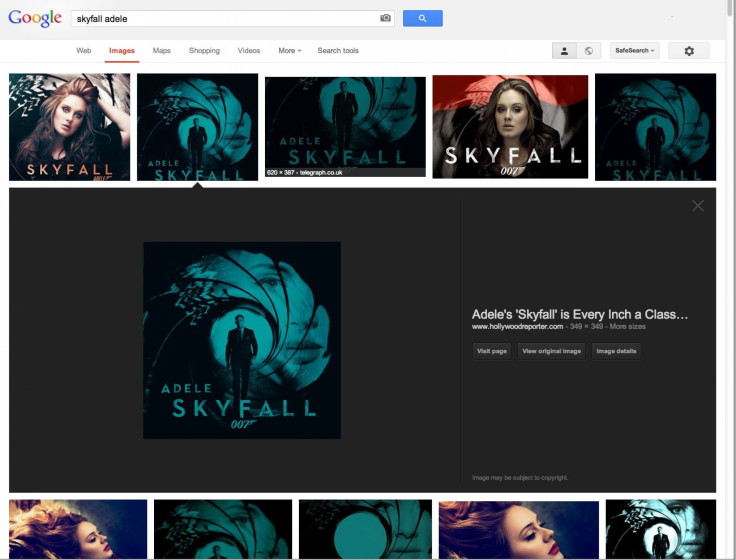Image resolution: width=736 pixels, height=560 pixels.
Task: Select the personal results person icon
Action: tap(564, 51)
